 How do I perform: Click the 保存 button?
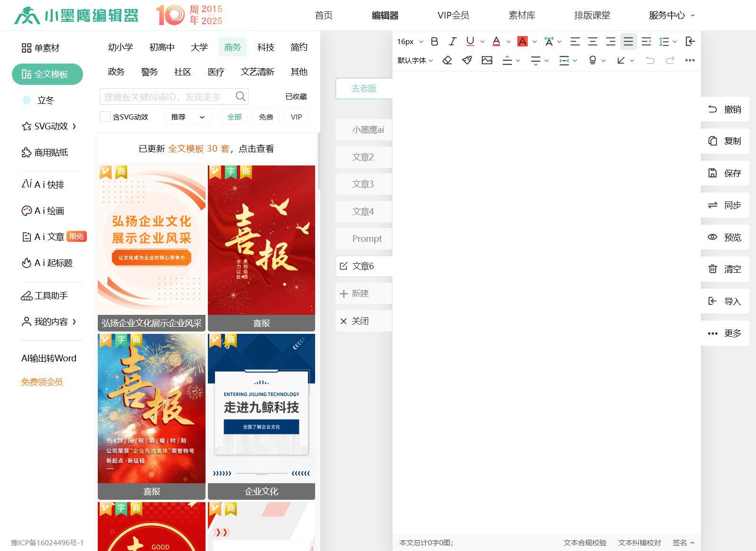coord(725,173)
